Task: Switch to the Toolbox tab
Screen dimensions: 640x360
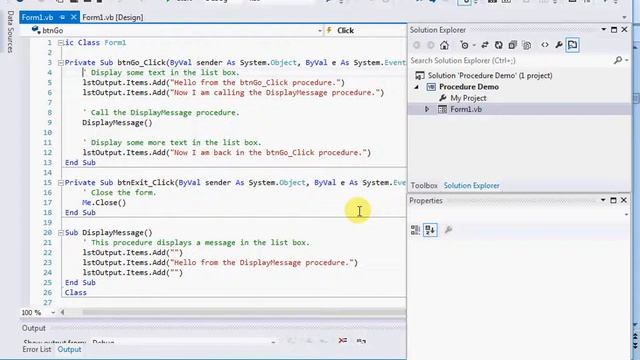Action: (x=424, y=186)
